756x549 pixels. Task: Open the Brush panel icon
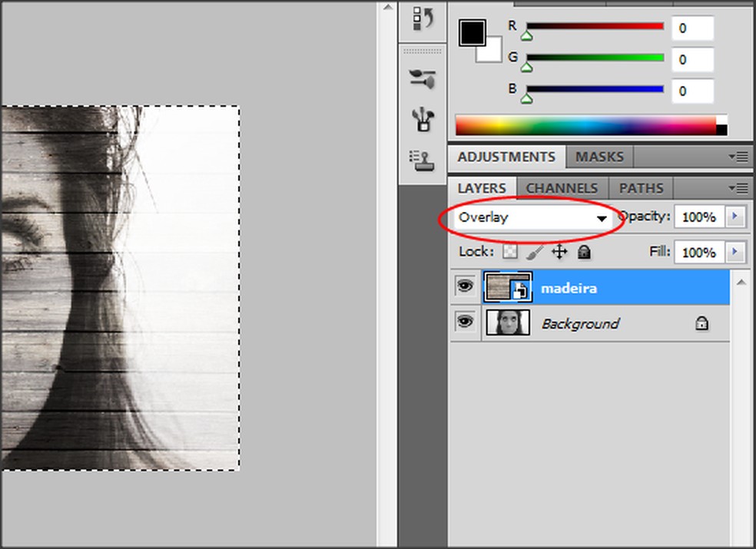pyautogui.click(x=423, y=78)
